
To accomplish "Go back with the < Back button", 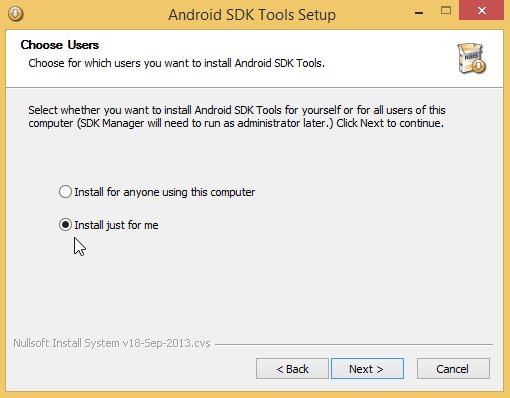I will [x=292, y=369].
